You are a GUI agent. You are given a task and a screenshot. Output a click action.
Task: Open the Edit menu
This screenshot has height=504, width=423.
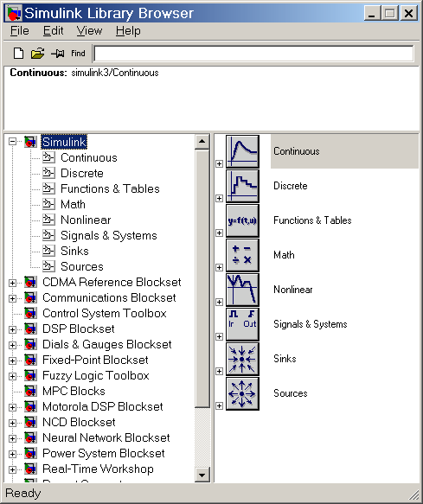click(x=53, y=31)
